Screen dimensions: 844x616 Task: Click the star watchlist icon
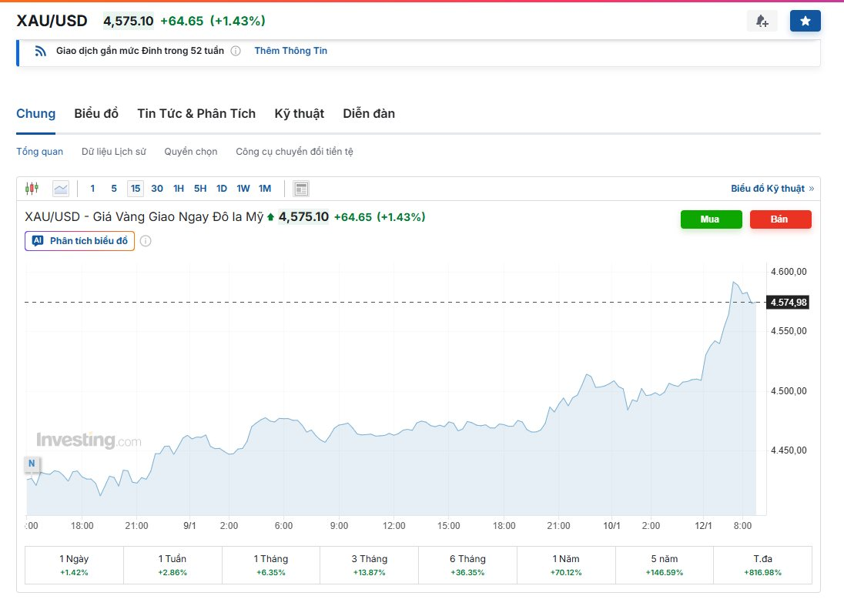tap(805, 21)
